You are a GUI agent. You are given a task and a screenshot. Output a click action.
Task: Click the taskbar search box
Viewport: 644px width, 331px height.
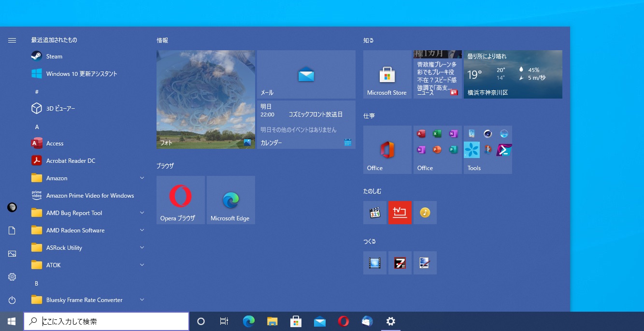[x=106, y=321]
